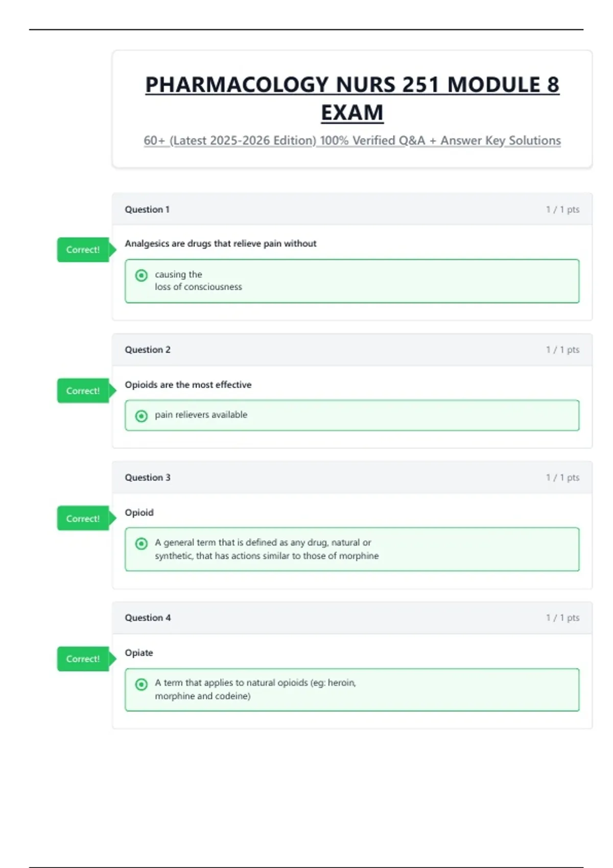This screenshot has width=613, height=868.
Task: Select the "pain relievers available" radio button
Action: click(x=142, y=416)
